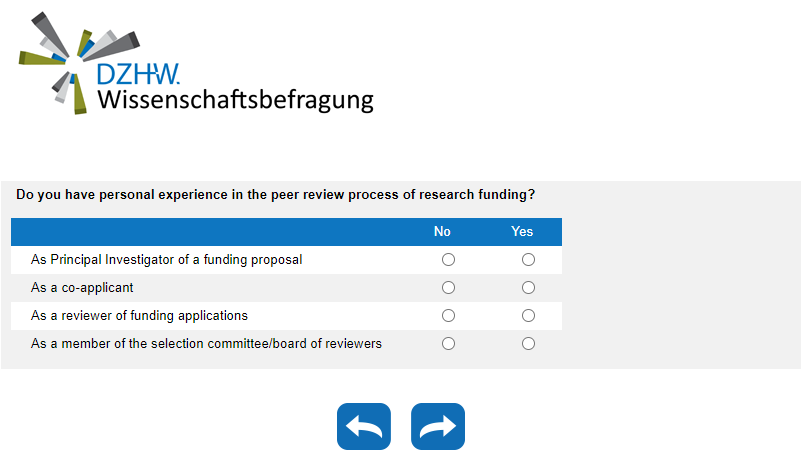Choose No for co-applicant
The height and width of the screenshot is (460, 801).
pyautogui.click(x=448, y=288)
